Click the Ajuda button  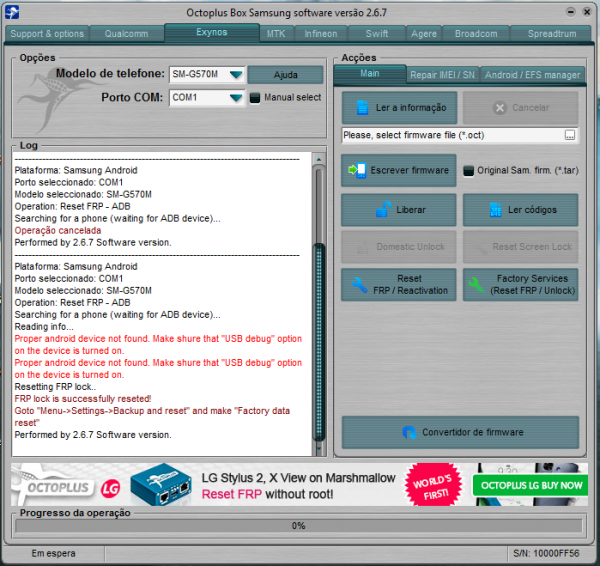[285, 75]
